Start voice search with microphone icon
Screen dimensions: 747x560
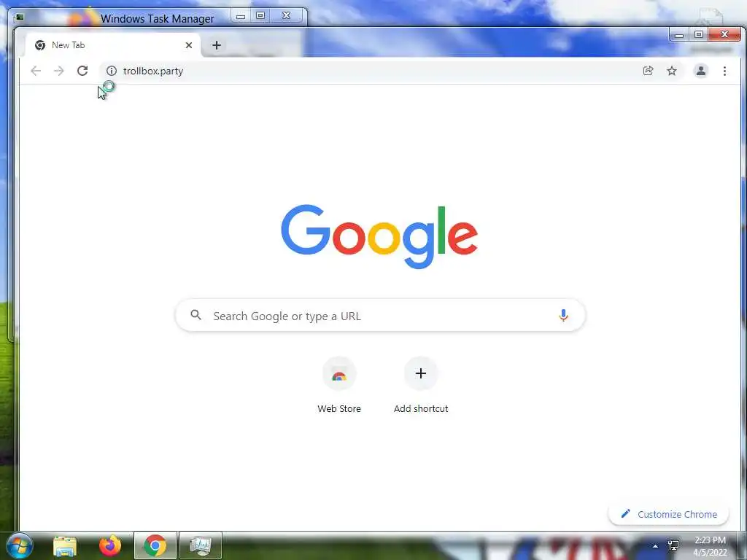click(563, 315)
